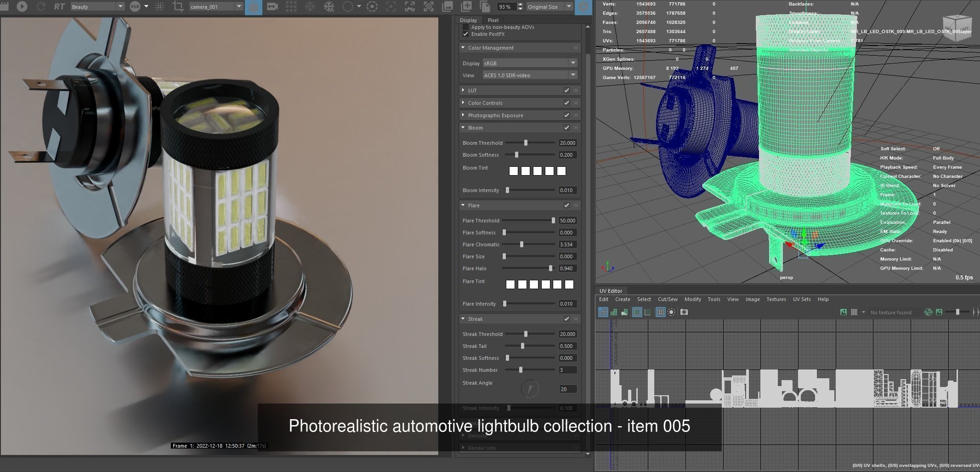Click the plain snowflake freeze icon
This screenshot has width=980, height=472.
(310, 6)
